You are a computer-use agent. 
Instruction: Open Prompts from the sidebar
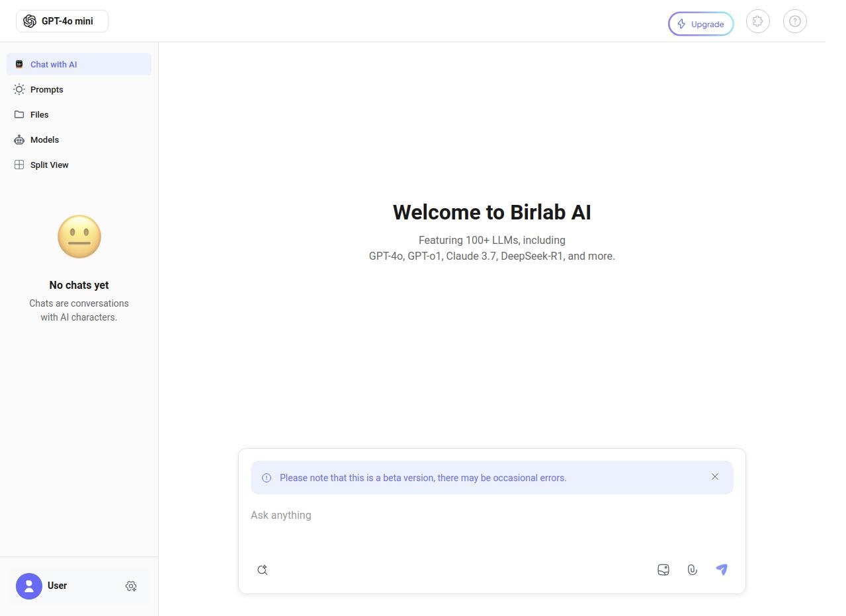coord(46,89)
